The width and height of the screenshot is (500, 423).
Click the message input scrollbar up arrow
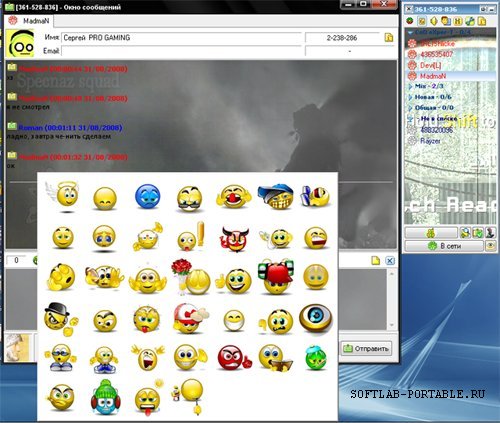(392, 273)
